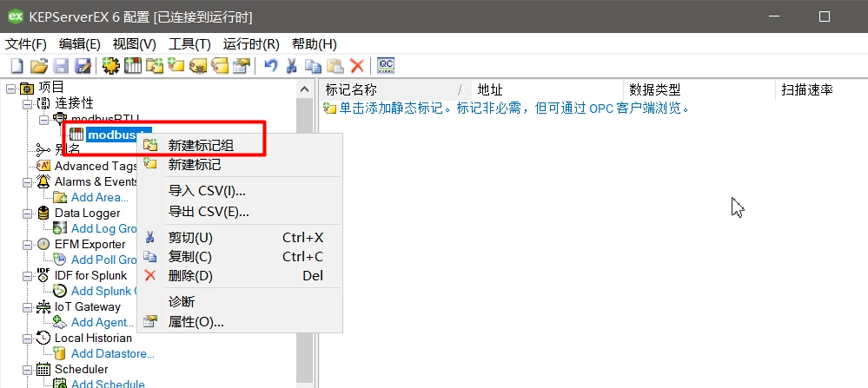Choose 新建标记 from context menu

click(241, 164)
